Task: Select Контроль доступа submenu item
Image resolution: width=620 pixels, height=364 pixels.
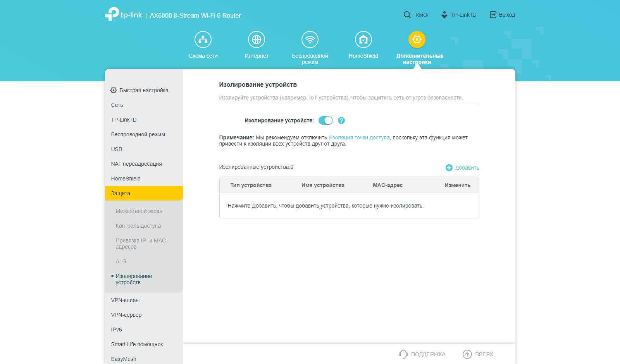Action: tap(138, 226)
